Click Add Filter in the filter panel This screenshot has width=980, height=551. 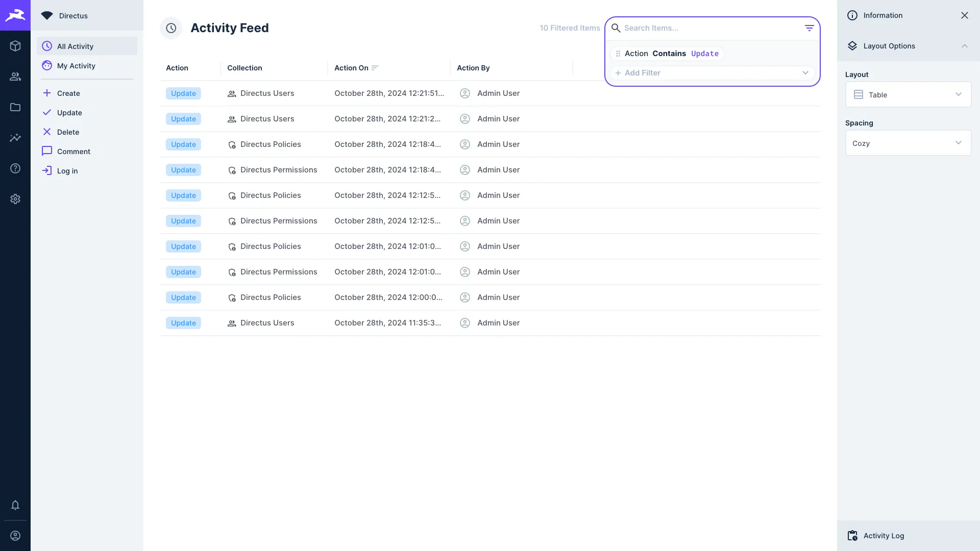pos(643,72)
